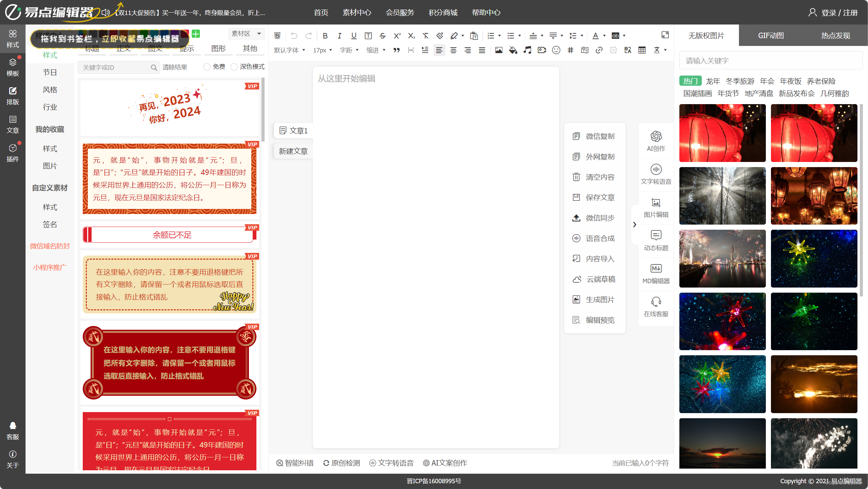Screen dimensions: 868x489
Task: Click the hyperlink chain icon
Action: 599,50
